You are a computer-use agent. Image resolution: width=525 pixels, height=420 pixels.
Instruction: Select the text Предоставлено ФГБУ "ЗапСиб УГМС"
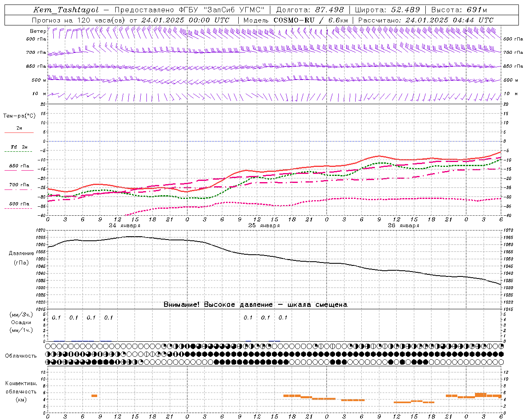(189, 10)
